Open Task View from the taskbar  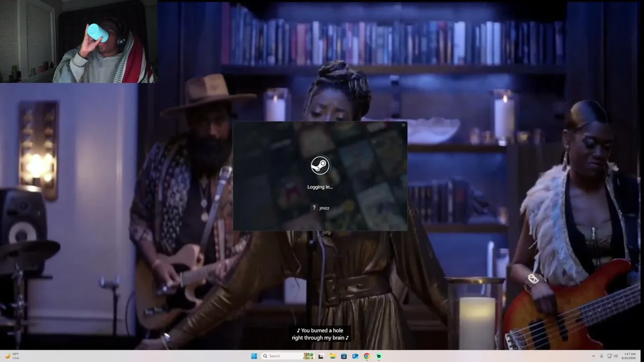pyautogui.click(x=320, y=356)
